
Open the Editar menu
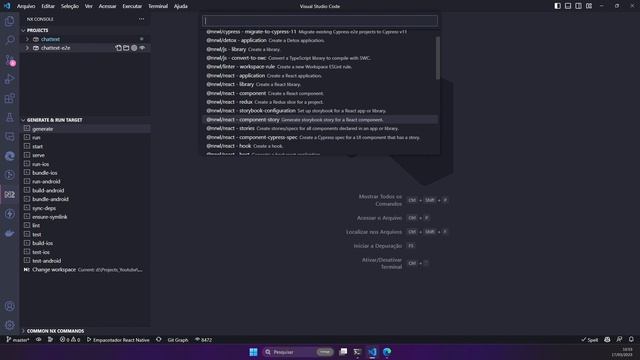(x=48, y=6)
